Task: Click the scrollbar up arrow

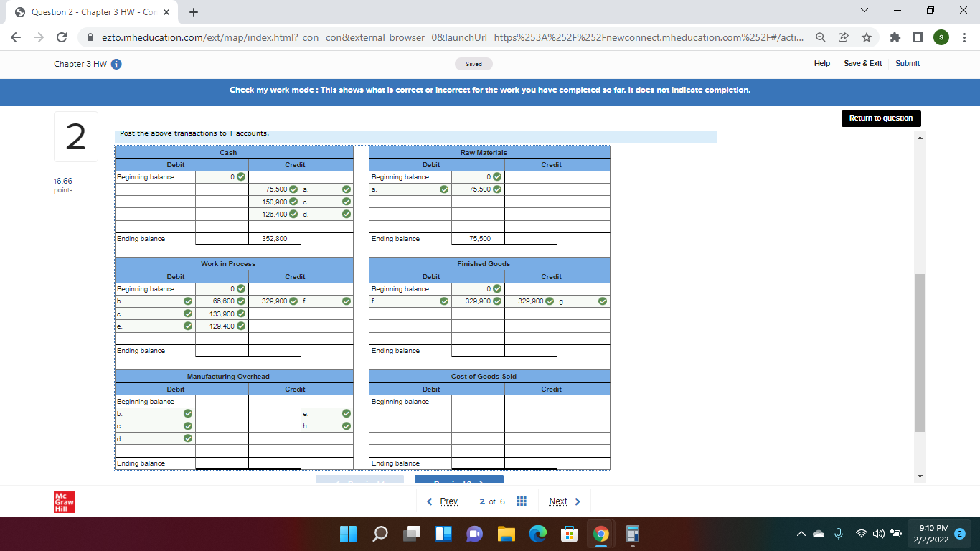Action: tap(920, 137)
